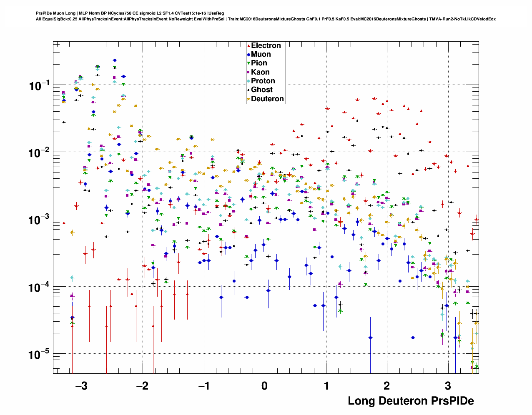Select the "Electron" legend text label
Screen dimensions: 532x415
(266, 46)
